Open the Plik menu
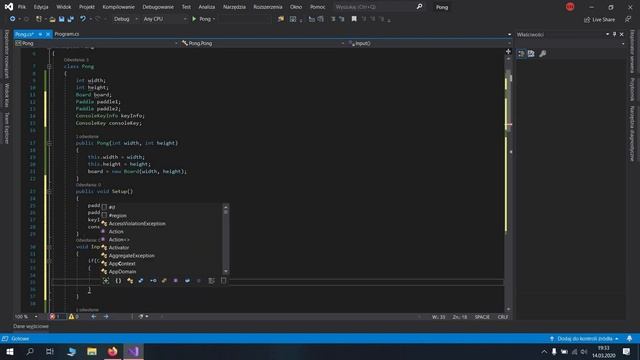 (x=22, y=7)
